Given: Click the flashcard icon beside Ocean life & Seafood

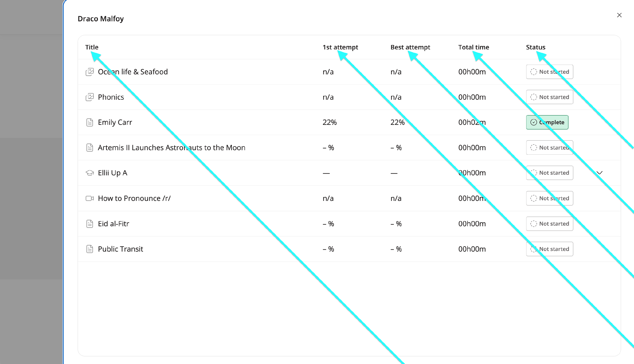Looking at the screenshot, I should click(90, 72).
